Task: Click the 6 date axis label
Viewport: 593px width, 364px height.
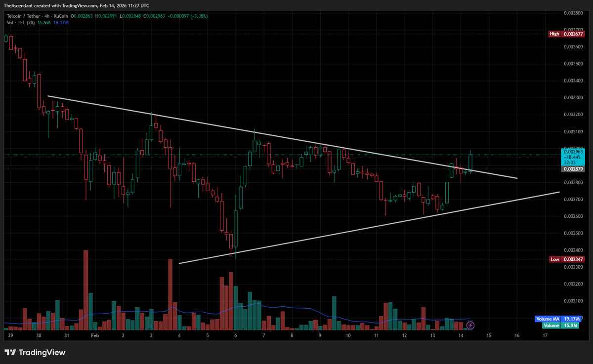Action: pos(236,335)
